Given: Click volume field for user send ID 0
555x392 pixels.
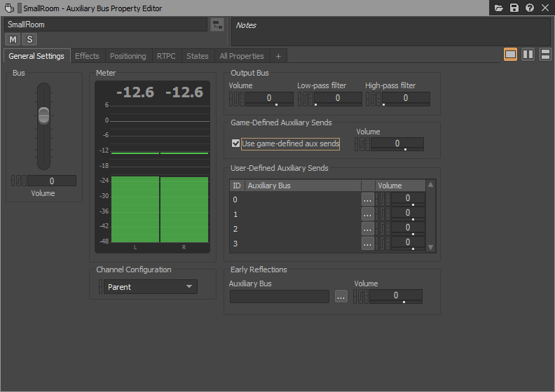Looking at the screenshot, I should click(408, 199).
